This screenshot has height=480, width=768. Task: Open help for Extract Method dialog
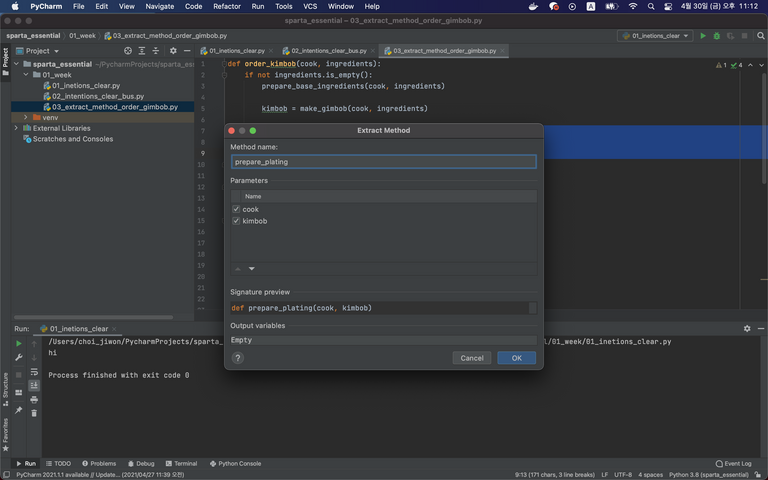(x=238, y=358)
